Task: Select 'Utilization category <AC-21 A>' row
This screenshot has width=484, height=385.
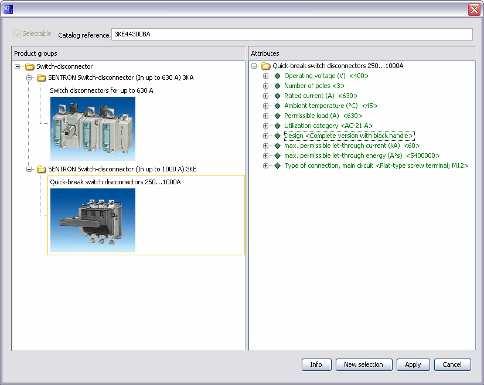Action: click(328, 126)
